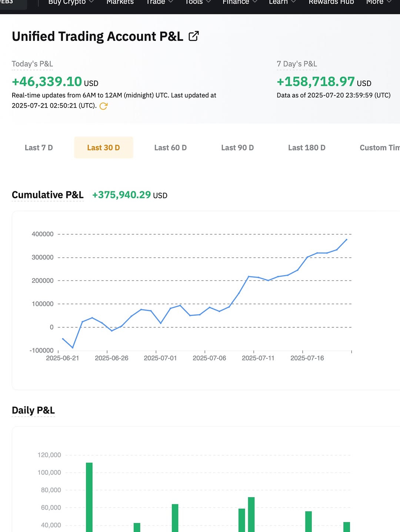Click the orange refresh icon after the timestamp
Image resolution: width=400 pixels, height=532 pixels.
tap(104, 106)
